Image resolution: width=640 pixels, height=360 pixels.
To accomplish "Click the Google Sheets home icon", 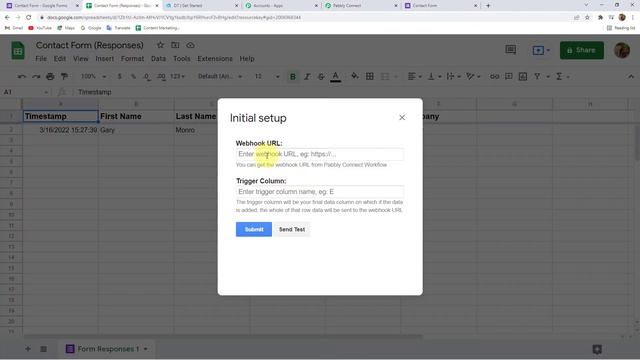I will tap(18, 51).
